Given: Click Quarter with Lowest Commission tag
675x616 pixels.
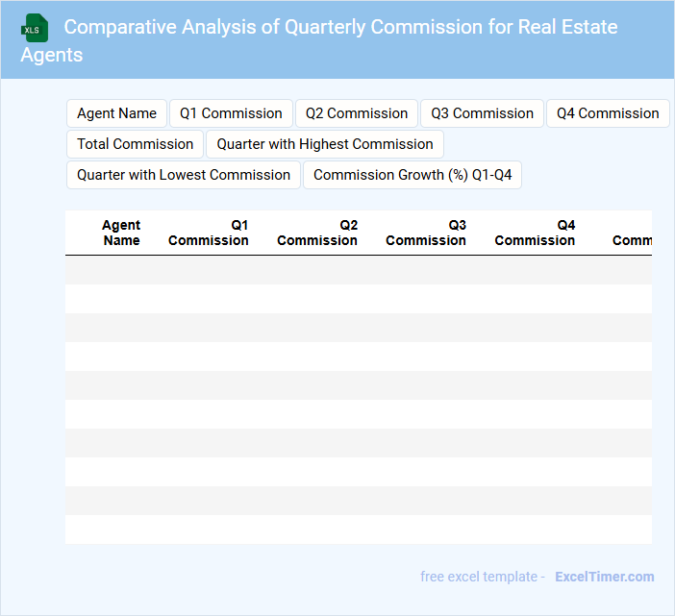Looking at the screenshot, I should coord(183,175).
